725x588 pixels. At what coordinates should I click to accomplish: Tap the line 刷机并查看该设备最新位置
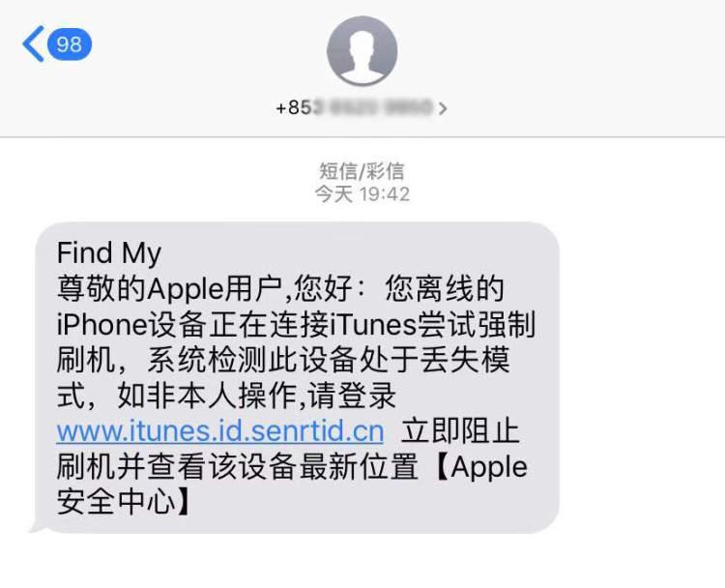click(x=237, y=467)
